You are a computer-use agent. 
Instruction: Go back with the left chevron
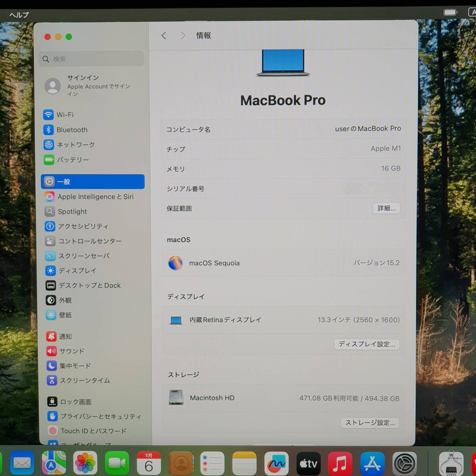point(164,36)
